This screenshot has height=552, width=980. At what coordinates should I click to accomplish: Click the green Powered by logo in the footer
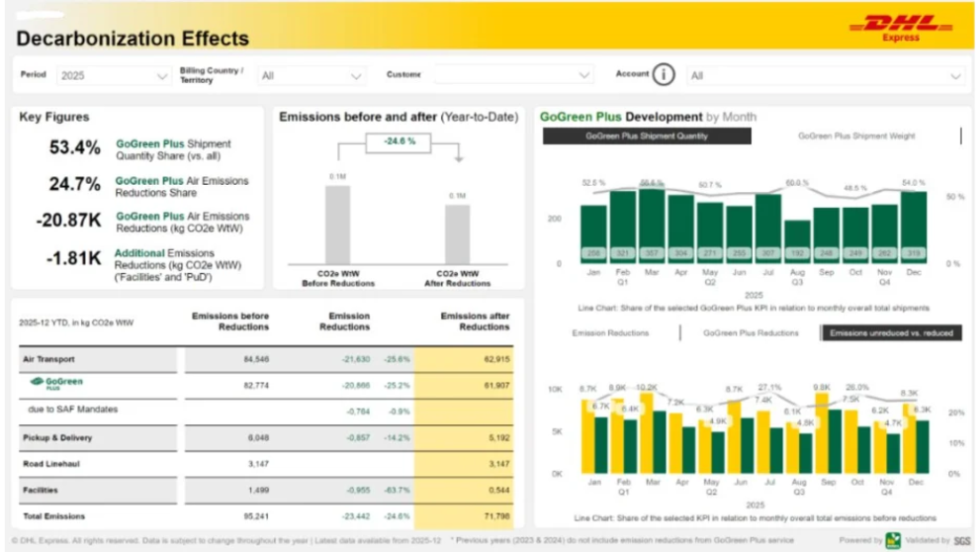point(893,540)
